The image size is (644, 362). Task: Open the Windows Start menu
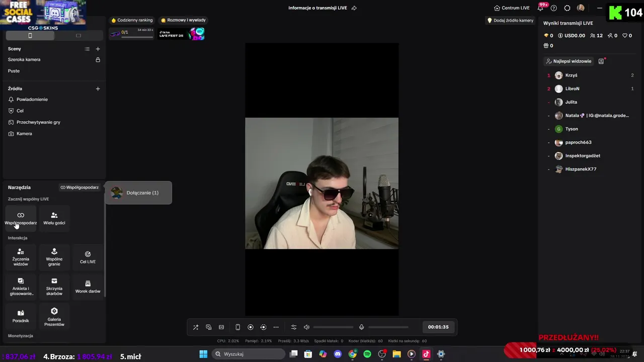(203, 354)
